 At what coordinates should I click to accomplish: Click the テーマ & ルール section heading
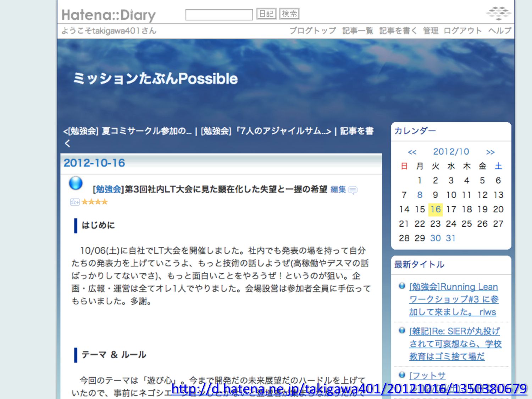[x=114, y=355]
